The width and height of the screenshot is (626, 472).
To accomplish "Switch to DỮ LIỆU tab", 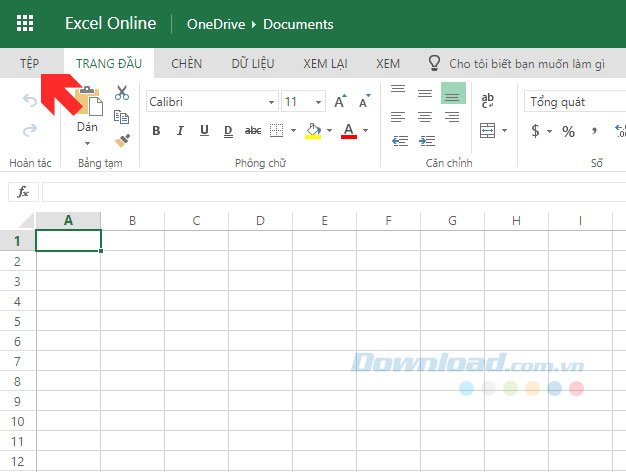I will [x=253, y=63].
